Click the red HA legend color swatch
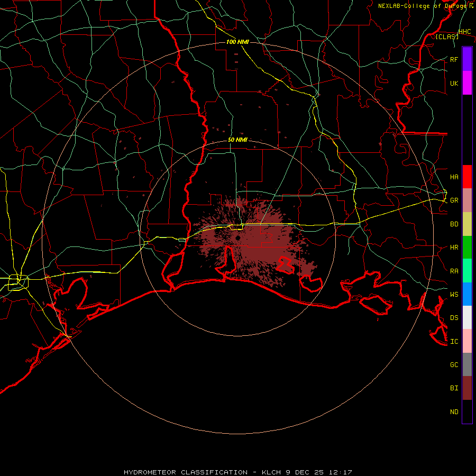 (x=467, y=177)
